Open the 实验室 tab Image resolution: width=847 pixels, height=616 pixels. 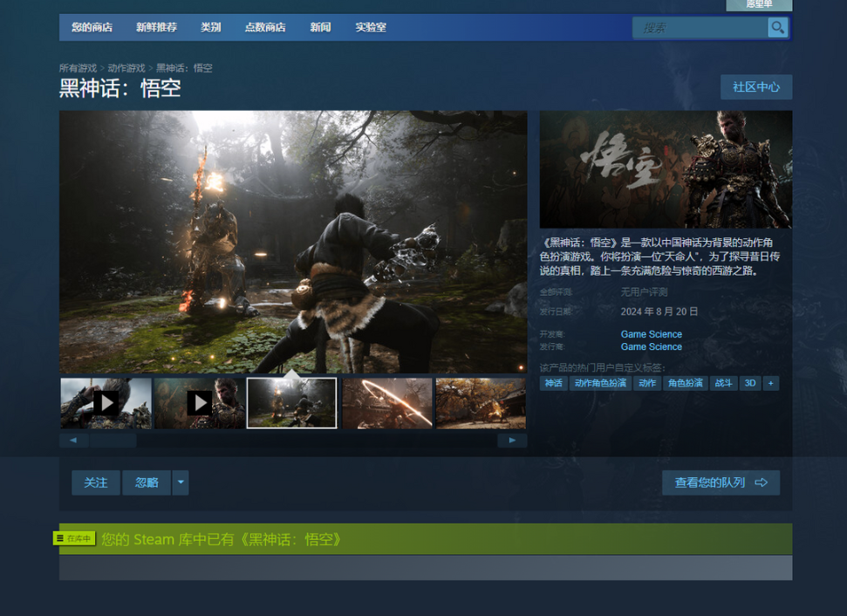tap(371, 27)
